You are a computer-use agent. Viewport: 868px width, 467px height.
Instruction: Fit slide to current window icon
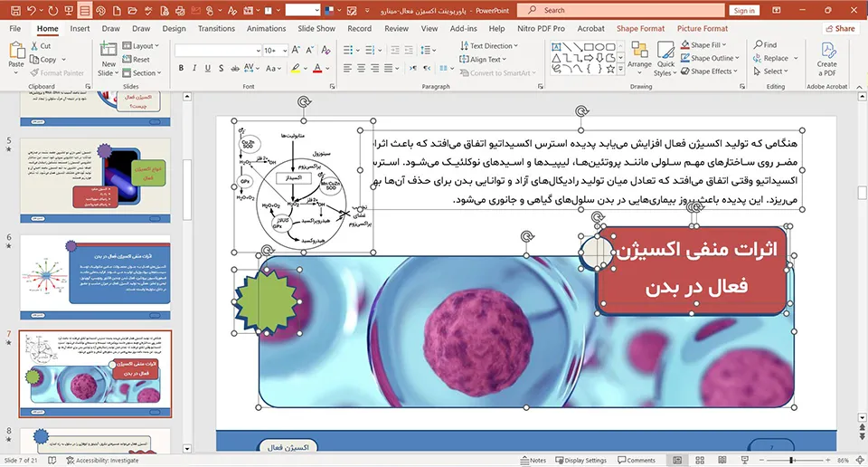coord(860,461)
